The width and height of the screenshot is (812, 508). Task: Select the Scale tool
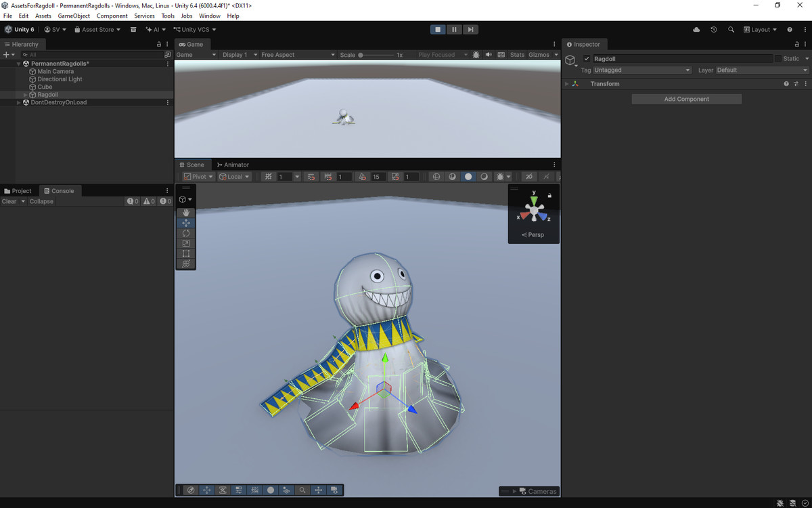pyautogui.click(x=186, y=243)
